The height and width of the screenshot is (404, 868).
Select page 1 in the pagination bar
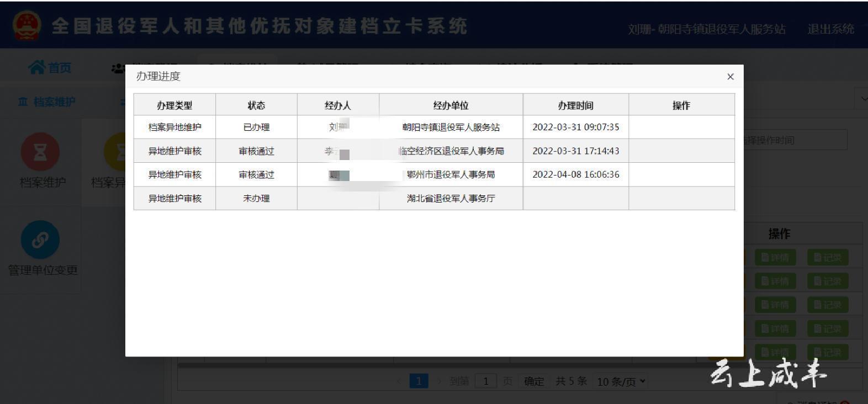coord(419,381)
